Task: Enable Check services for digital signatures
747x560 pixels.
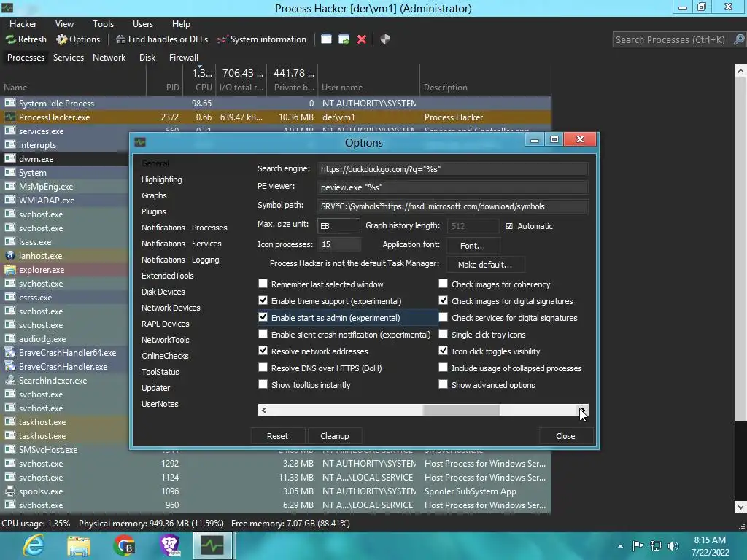Action: point(443,317)
